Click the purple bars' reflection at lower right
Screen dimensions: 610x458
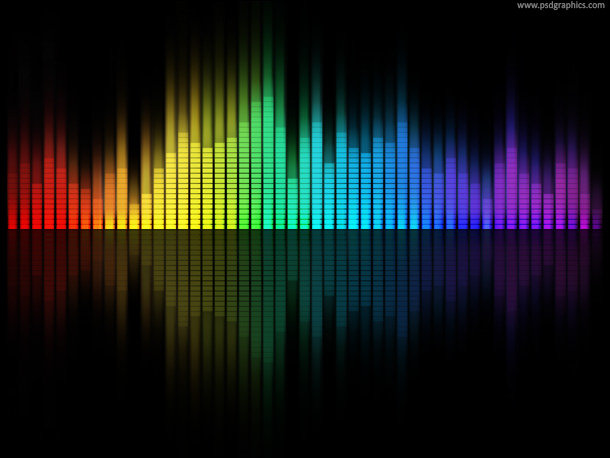[530, 260]
